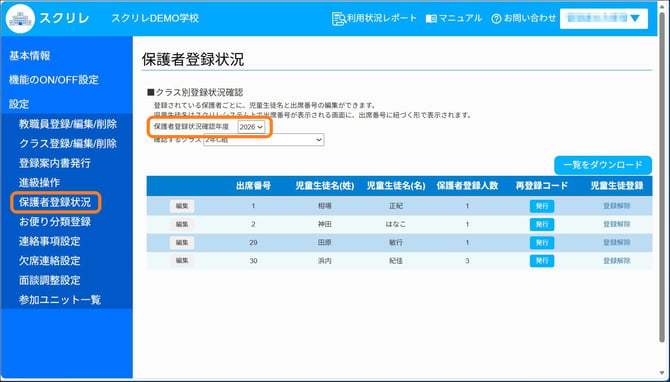The image size is (670, 382).
Task: Click the 保護者登録状況 page heading
Action: 193,60
